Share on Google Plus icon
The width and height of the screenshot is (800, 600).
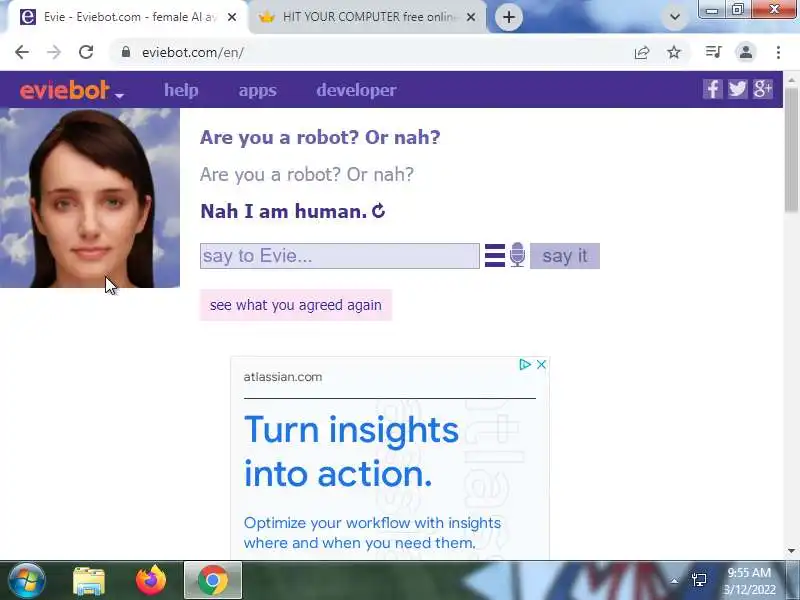[x=763, y=89]
